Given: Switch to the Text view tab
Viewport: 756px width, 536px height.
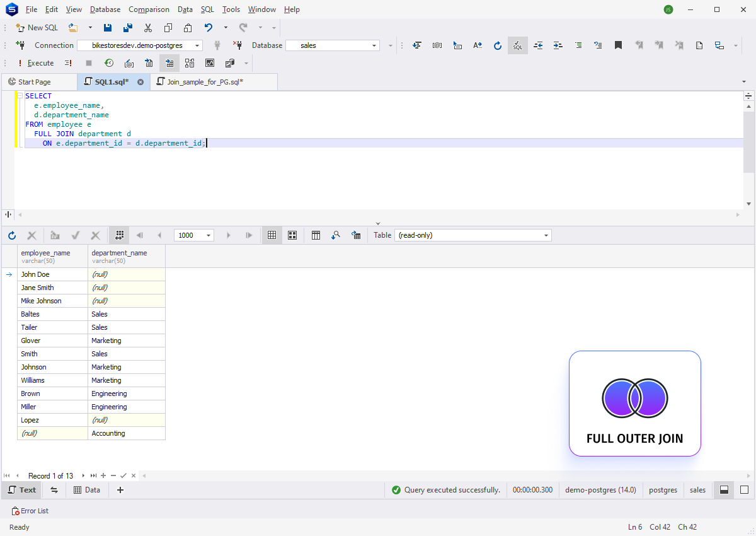Looking at the screenshot, I should (22, 490).
